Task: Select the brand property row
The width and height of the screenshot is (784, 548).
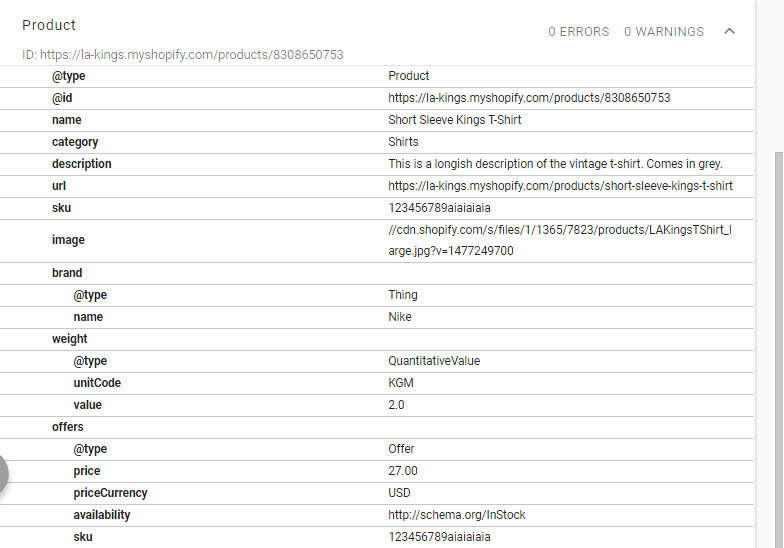Action: pyautogui.click(x=377, y=273)
